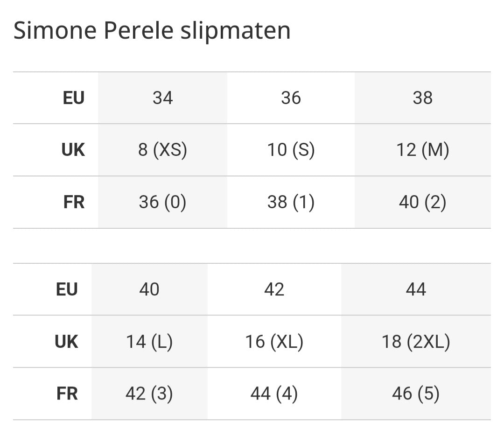This screenshot has width=504, height=443.
Task: Choose FR size 36 (0) cell
Action: pyautogui.click(x=162, y=203)
